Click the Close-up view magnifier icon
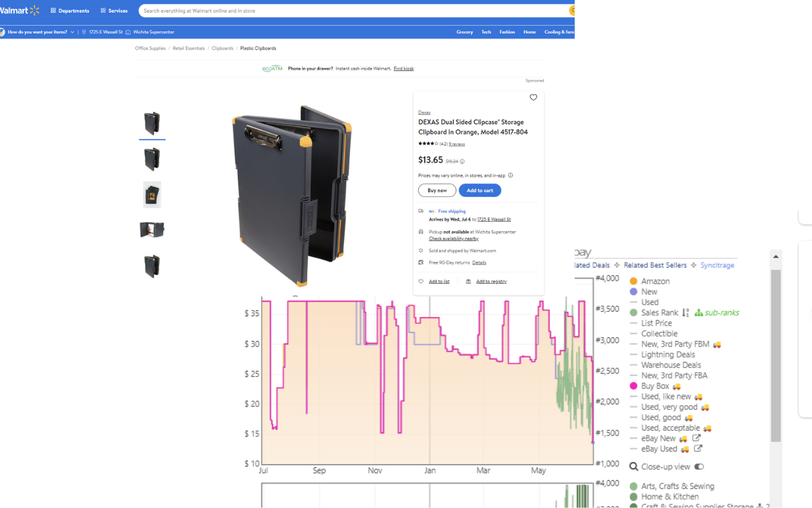 [633, 467]
